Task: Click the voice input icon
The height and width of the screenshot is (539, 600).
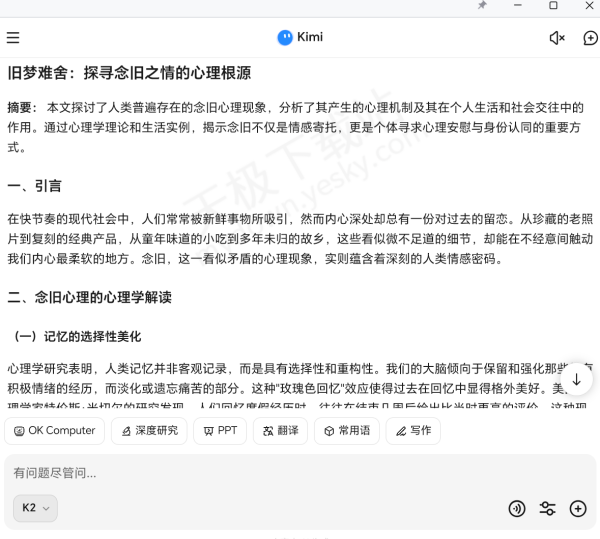Action: point(517,508)
